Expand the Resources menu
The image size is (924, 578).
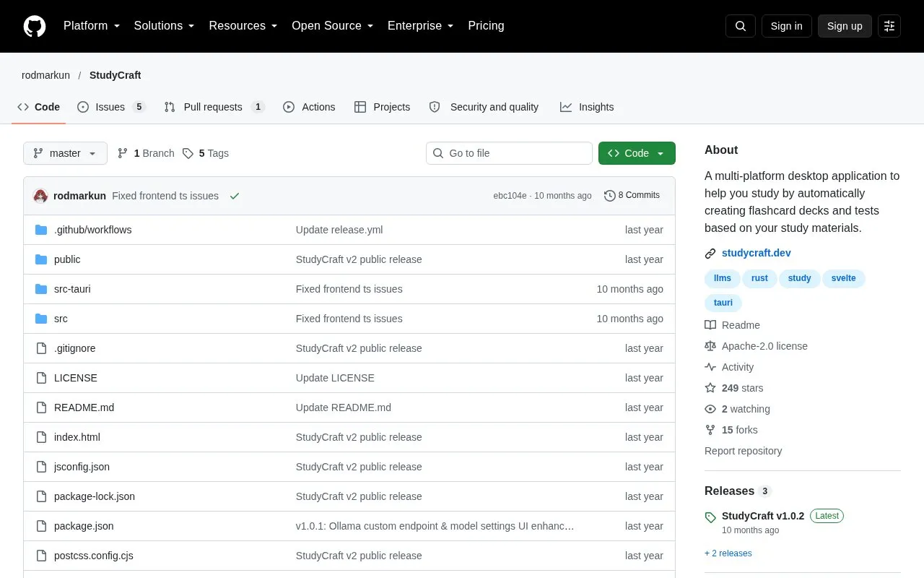click(x=243, y=26)
